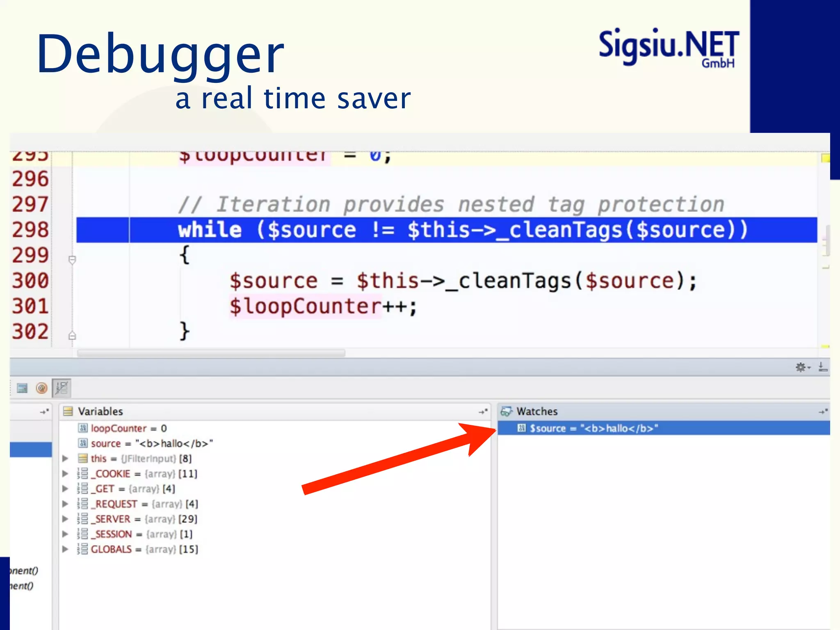Image resolution: width=840 pixels, height=630 pixels.
Task: Click the nested tag protection comment line
Action: [451, 204]
